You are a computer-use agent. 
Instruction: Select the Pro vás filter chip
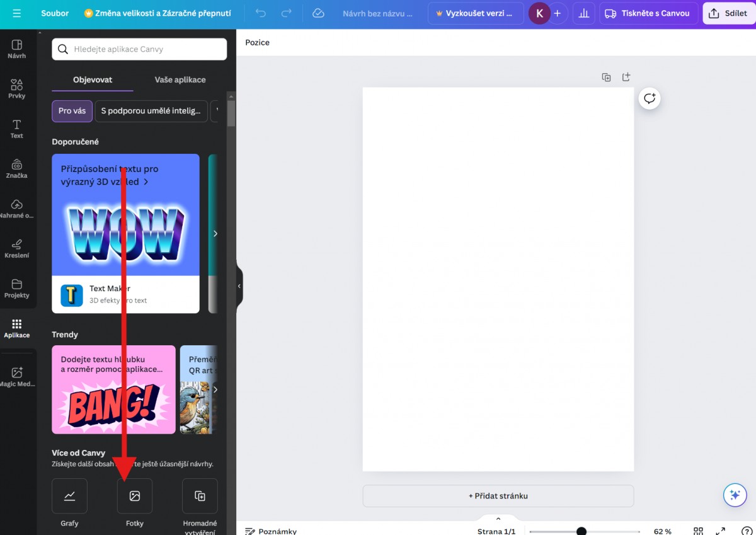pyautogui.click(x=72, y=111)
